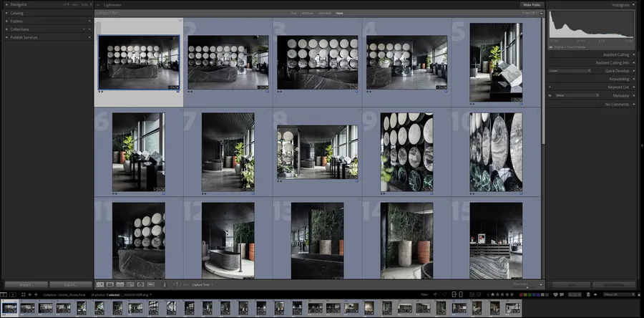The height and width of the screenshot is (318, 644).
Task: Open Compare view (XY) icon
Action: point(120,284)
